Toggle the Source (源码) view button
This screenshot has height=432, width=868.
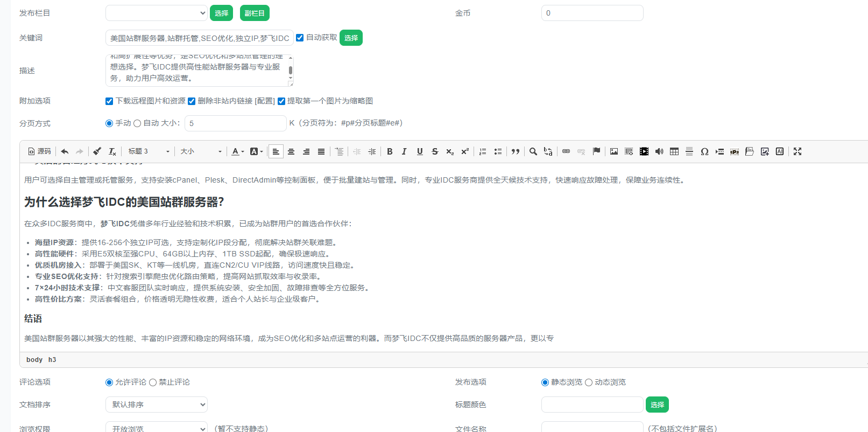click(x=40, y=151)
